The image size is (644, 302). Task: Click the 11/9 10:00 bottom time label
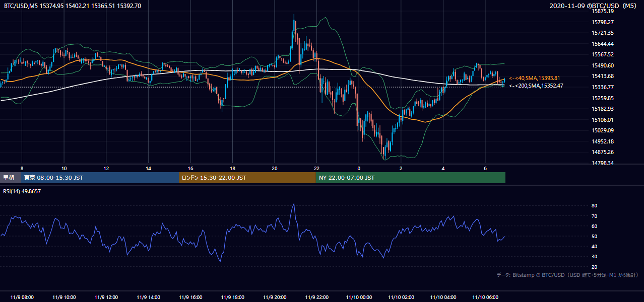(64, 297)
